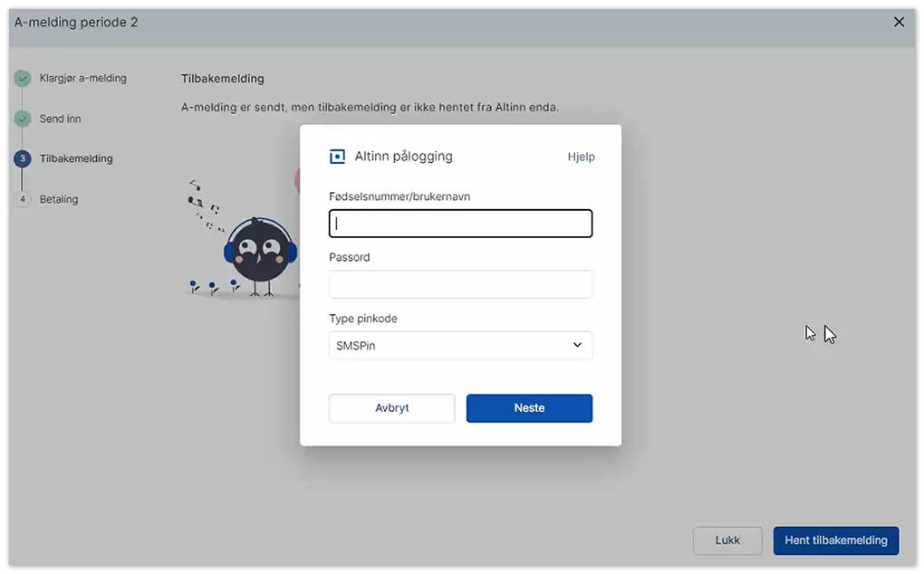Jump to the Betaling step
The height and width of the screenshot is (574, 924).
59,199
